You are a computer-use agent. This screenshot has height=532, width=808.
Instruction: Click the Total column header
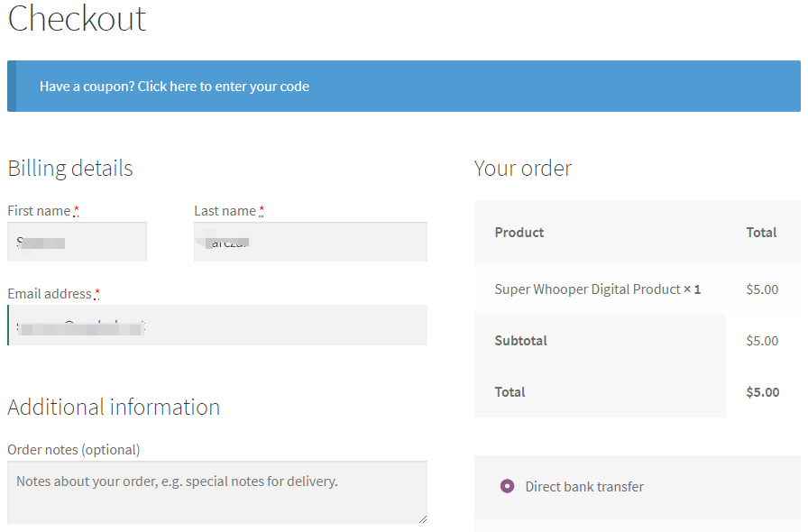coord(761,233)
